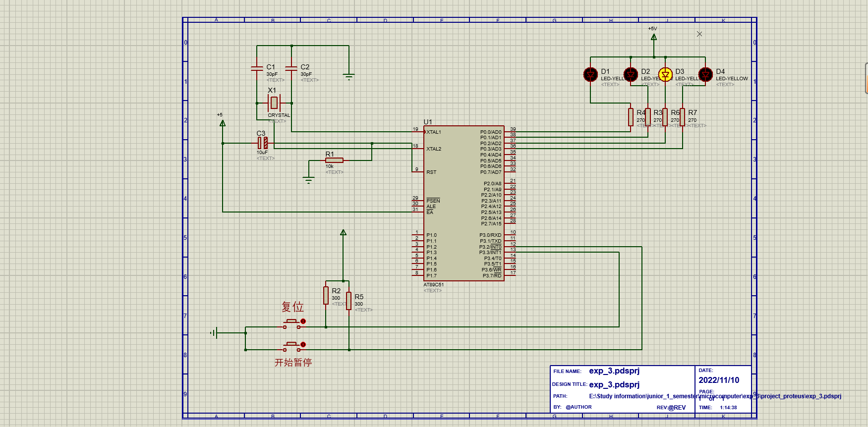Click the ground symbol beside C2

tap(349, 76)
